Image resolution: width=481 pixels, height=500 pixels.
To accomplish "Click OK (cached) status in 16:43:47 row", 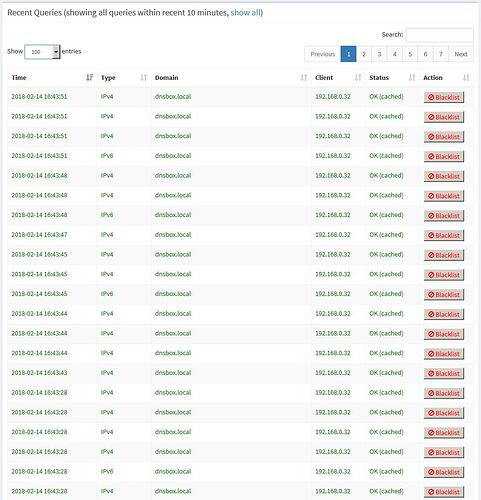I will tap(386, 235).
